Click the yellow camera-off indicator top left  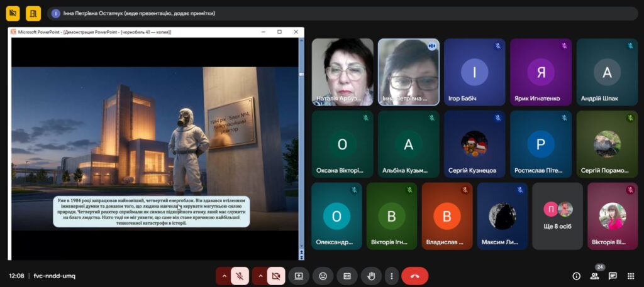click(13, 13)
